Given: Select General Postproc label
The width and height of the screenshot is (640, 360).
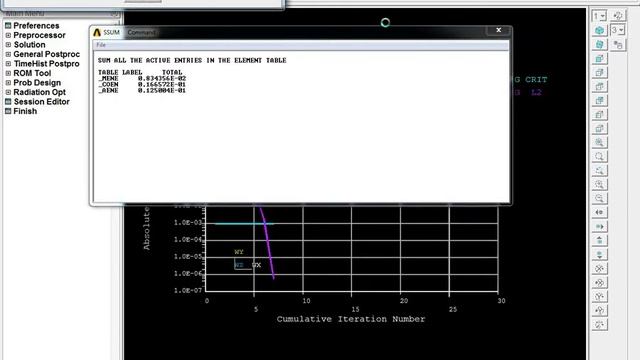Looking at the screenshot, I should (x=47, y=54).
